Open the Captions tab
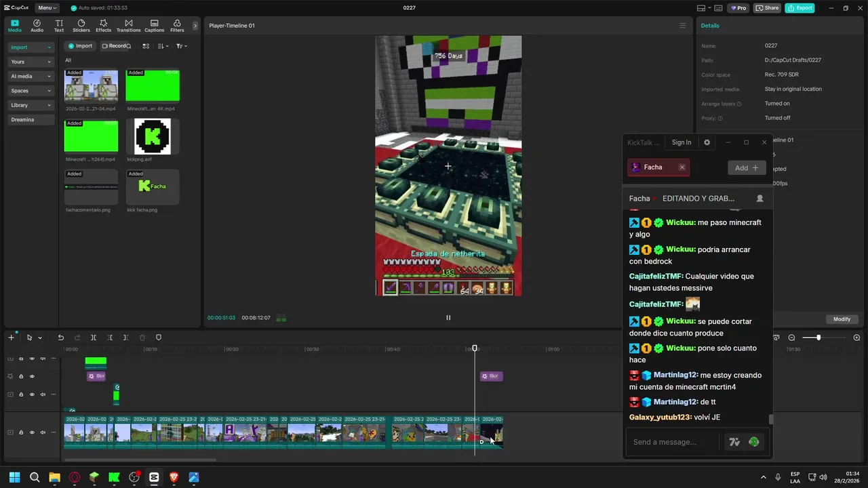868x488 pixels. click(154, 26)
